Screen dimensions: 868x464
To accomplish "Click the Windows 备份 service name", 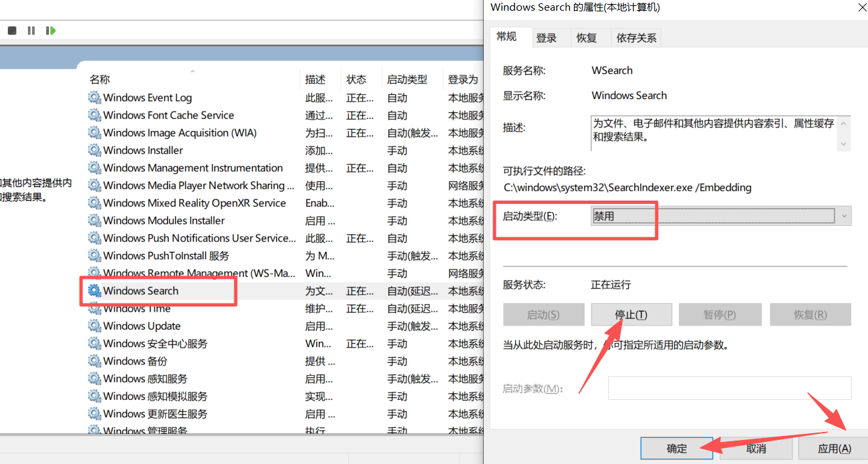I will [134, 361].
